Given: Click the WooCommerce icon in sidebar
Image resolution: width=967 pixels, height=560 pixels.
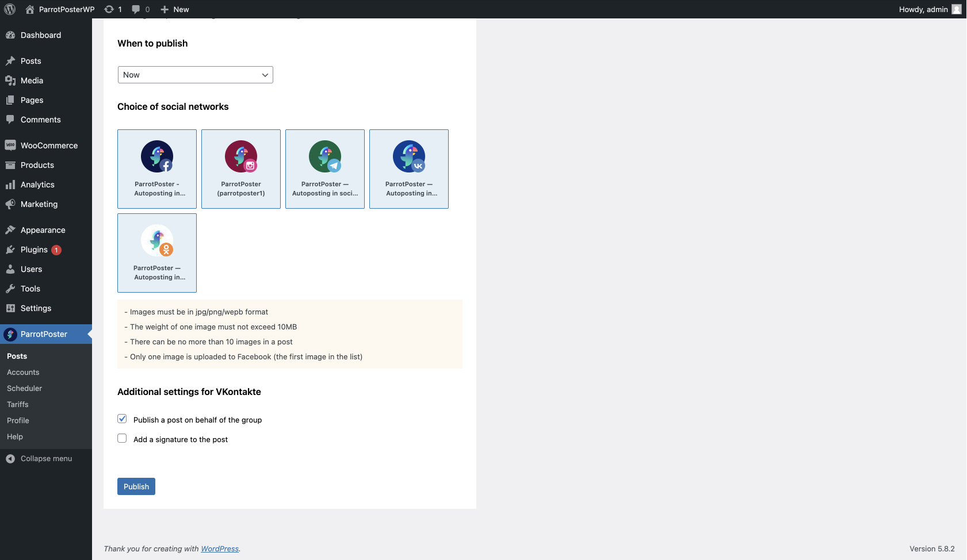Looking at the screenshot, I should point(10,145).
